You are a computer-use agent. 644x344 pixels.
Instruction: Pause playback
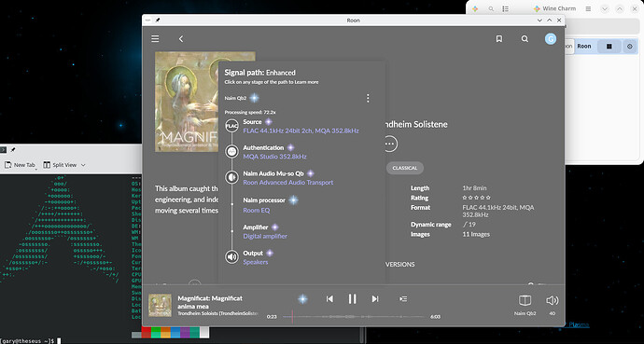pyautogui.click(x=353, y=299)
